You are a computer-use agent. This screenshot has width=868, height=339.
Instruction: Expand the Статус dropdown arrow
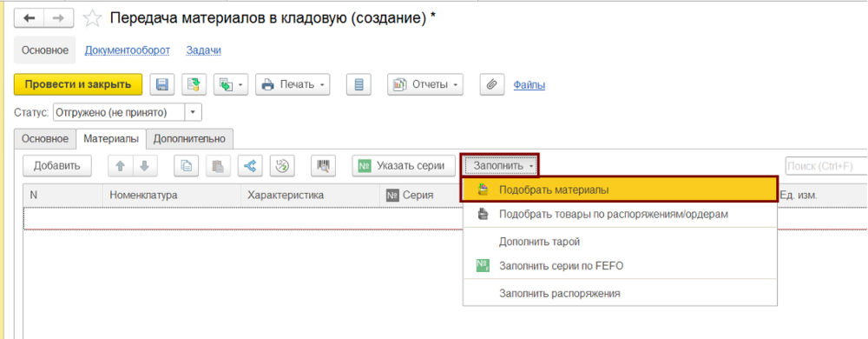pos(193,112)
